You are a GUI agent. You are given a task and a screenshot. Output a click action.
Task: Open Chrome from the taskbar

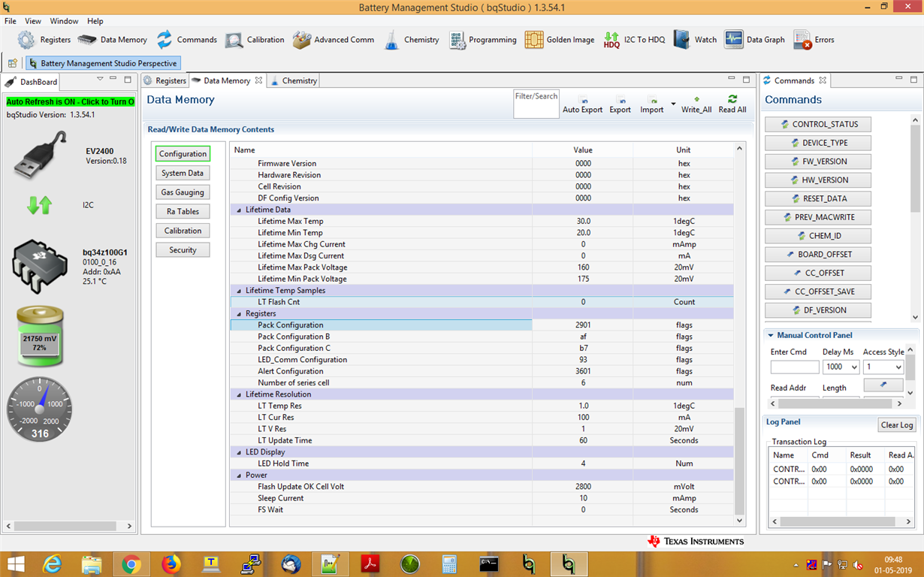click(x=131, y=564)
